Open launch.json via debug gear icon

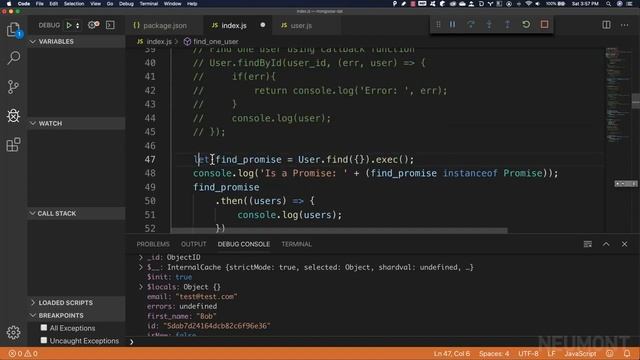coord(93,25)
